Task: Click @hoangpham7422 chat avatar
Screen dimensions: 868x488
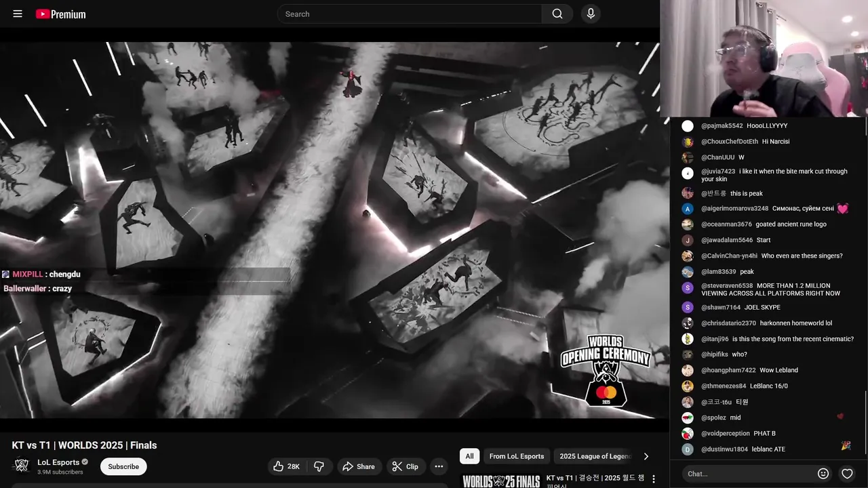Action: [x=688, y=371]
